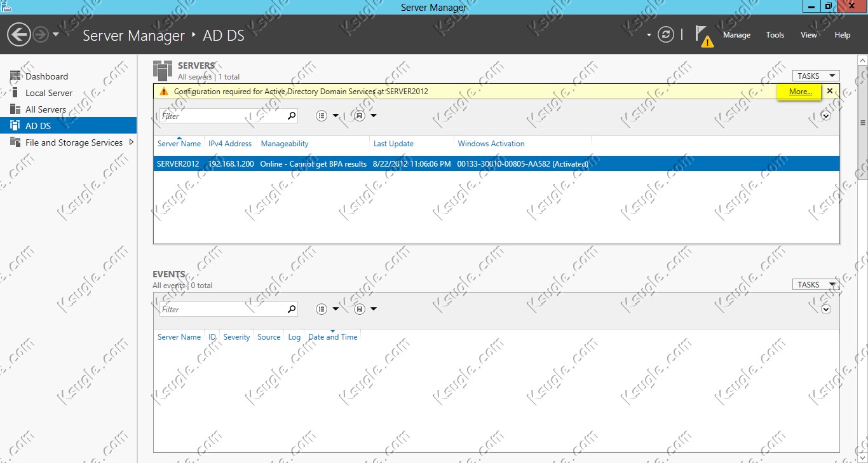Click the 8/22/2012 11:06:06 PM cell

[x=412, y=164]
